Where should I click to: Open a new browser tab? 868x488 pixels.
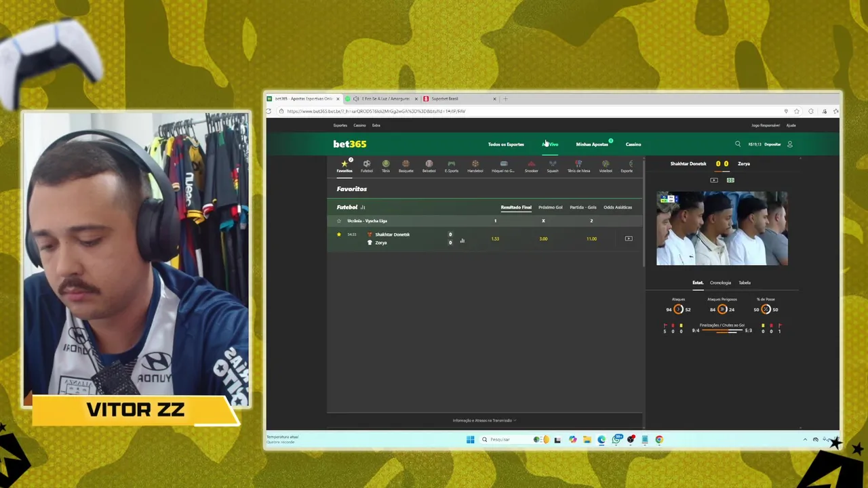tap(505, 99)
